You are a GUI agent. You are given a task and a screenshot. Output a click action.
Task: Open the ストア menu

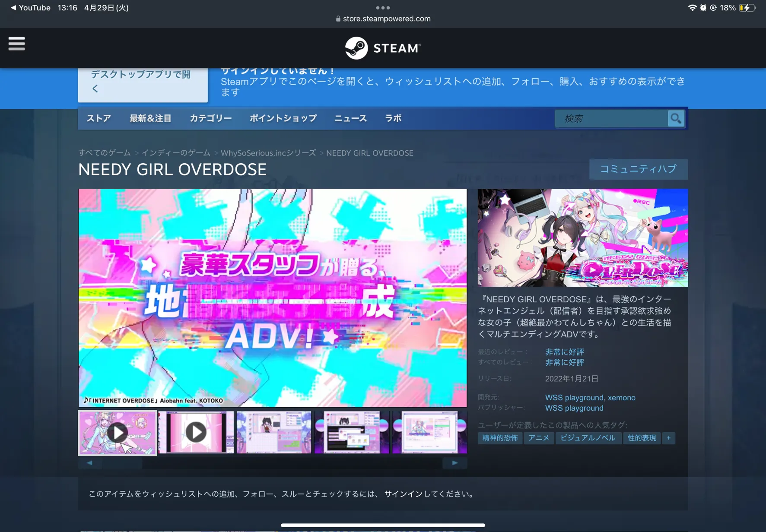(99, 118)
